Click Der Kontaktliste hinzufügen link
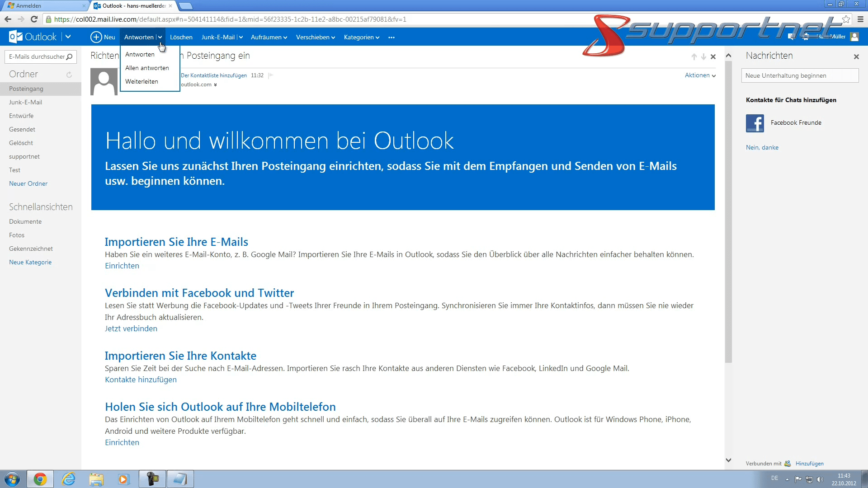Viewport: 868px width, 488px height. click(214, 75)
